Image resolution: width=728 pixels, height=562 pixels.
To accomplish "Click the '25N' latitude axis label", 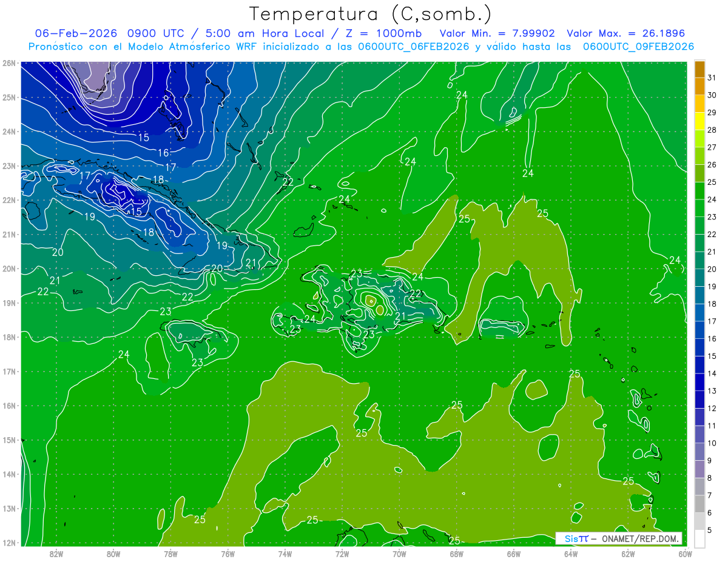I will pos(9,97).
